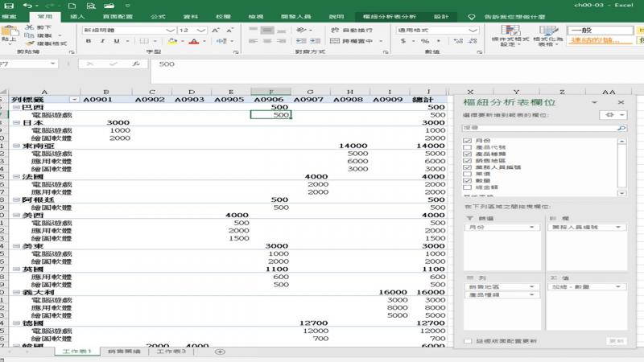The height and width of the screenshot is (362, 644).
Task: Open the field pane tools gear dropdown
Action: point(613,115)
